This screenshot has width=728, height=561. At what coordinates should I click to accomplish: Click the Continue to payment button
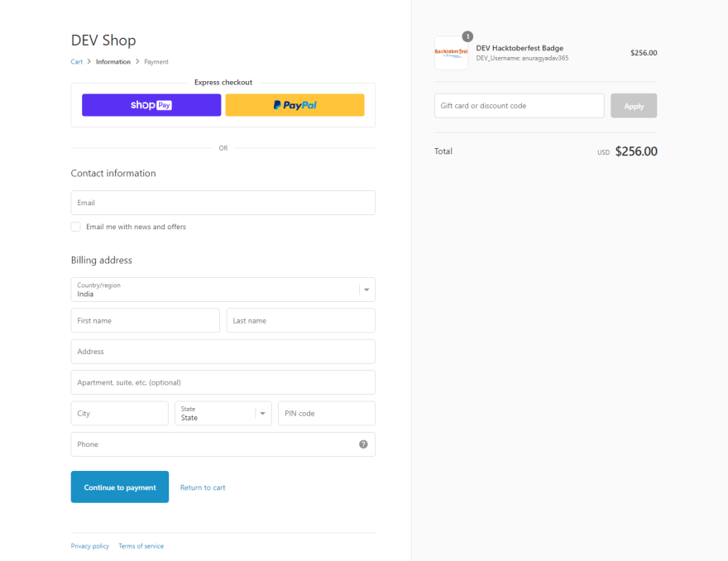[120, 487]
